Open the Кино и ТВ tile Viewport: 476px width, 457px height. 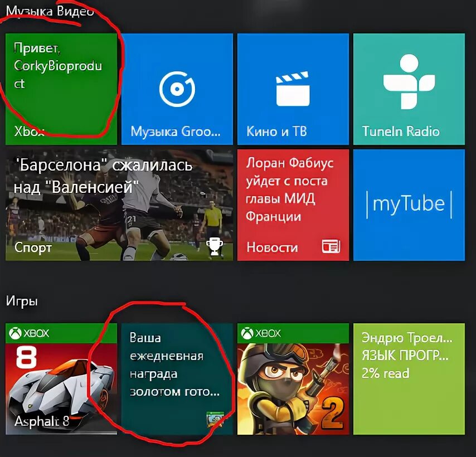tap(293, 89)
